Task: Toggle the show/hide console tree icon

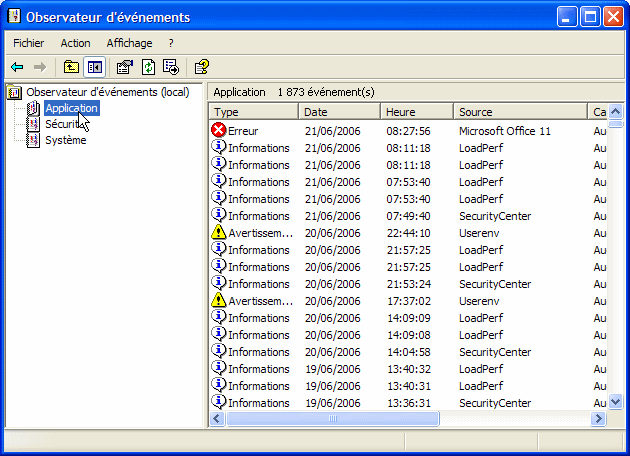Action: coord(95,67)
